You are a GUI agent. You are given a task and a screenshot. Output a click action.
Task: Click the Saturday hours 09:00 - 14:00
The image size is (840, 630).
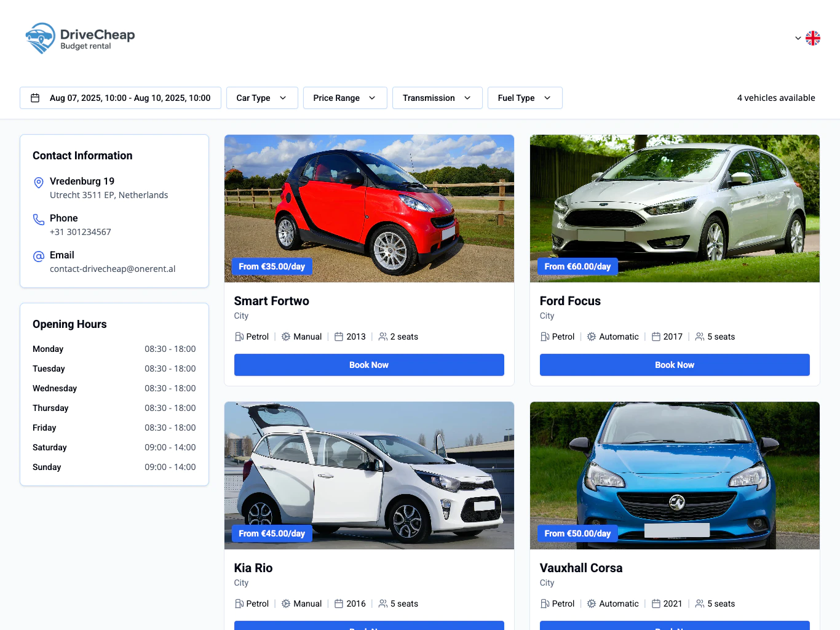[x=170, y=447]
